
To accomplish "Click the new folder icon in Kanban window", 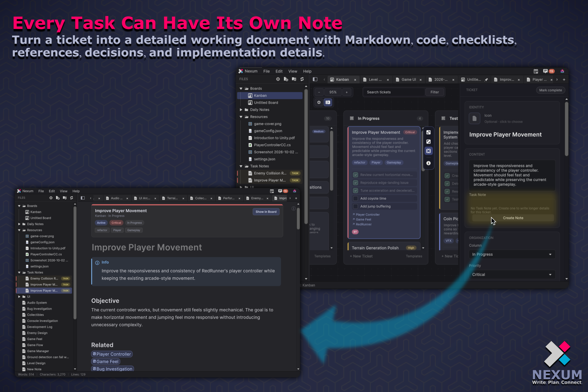I will [x=294, y=79].
